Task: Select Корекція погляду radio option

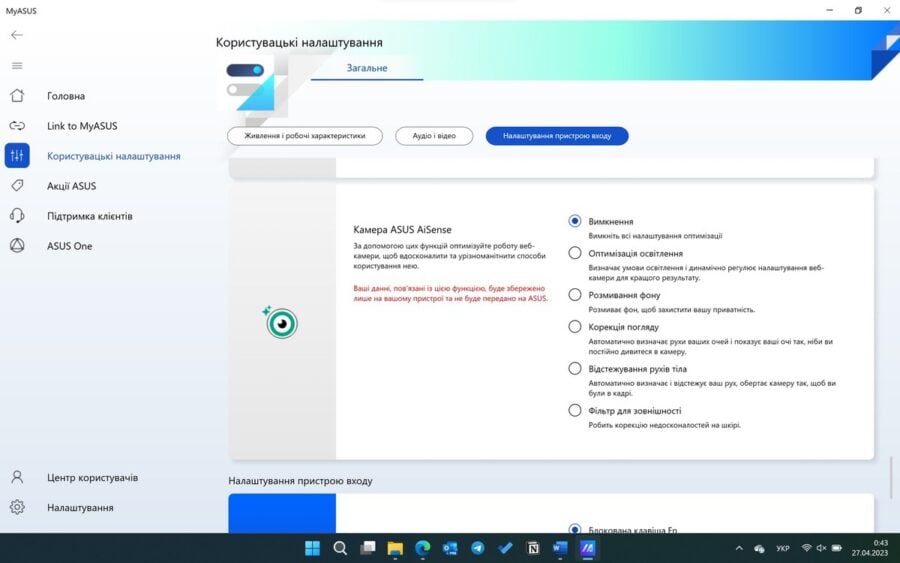Action: coord(575,327)
